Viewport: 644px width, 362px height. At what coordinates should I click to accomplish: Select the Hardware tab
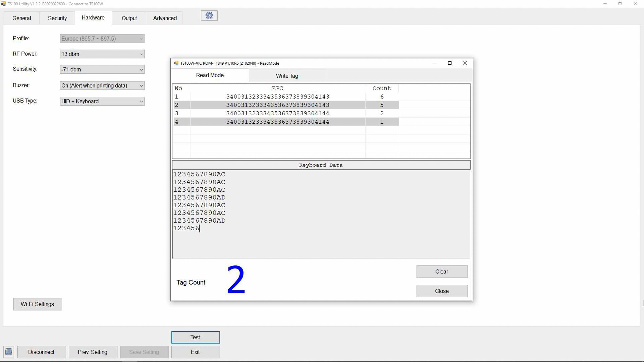(93, 18)
